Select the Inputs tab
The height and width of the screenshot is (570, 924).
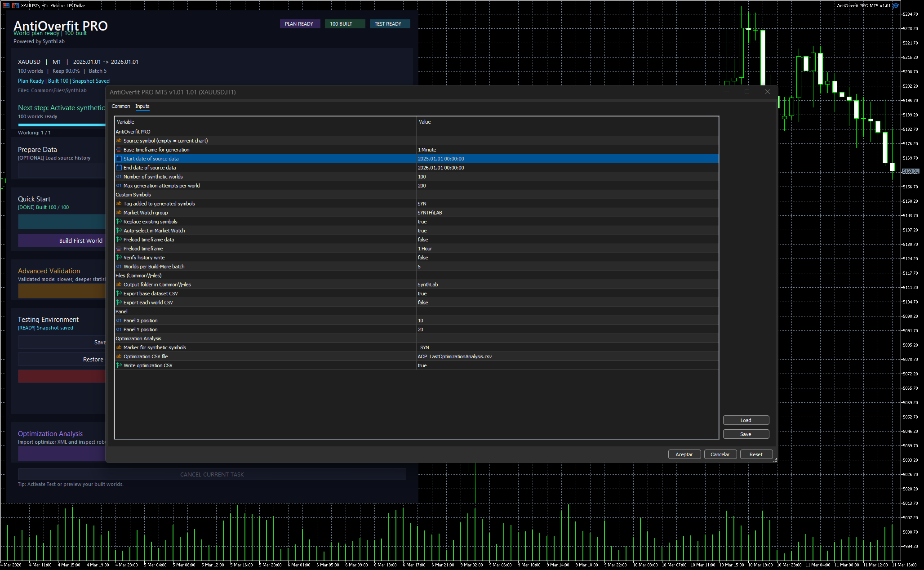pyautogui.click(x=142, y=106)
